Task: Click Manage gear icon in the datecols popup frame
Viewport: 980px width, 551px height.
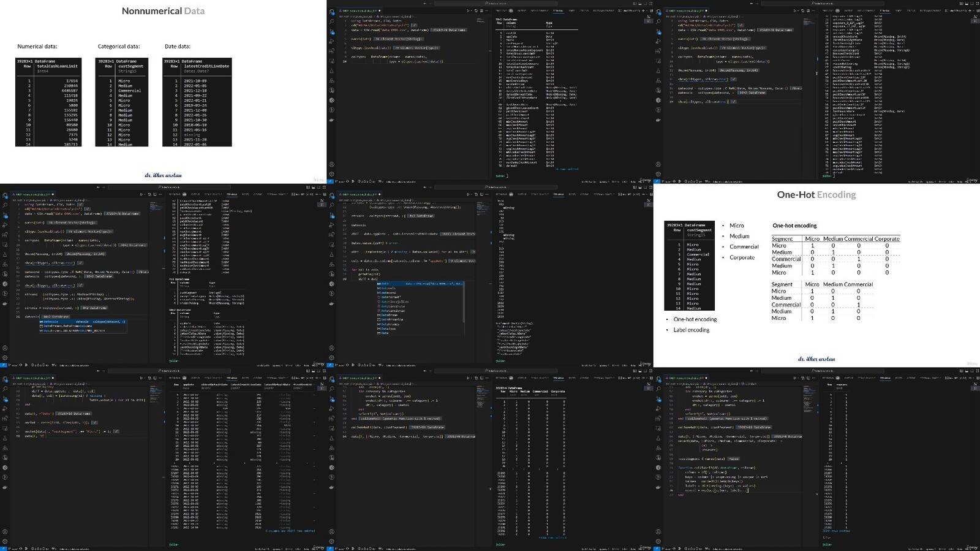Action: [x=5, y=358]
